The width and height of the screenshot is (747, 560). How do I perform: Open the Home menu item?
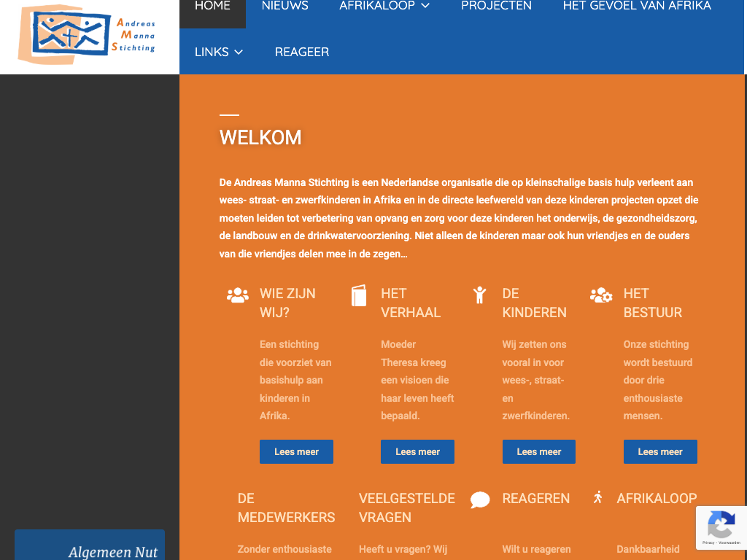[x=212, y=6]
